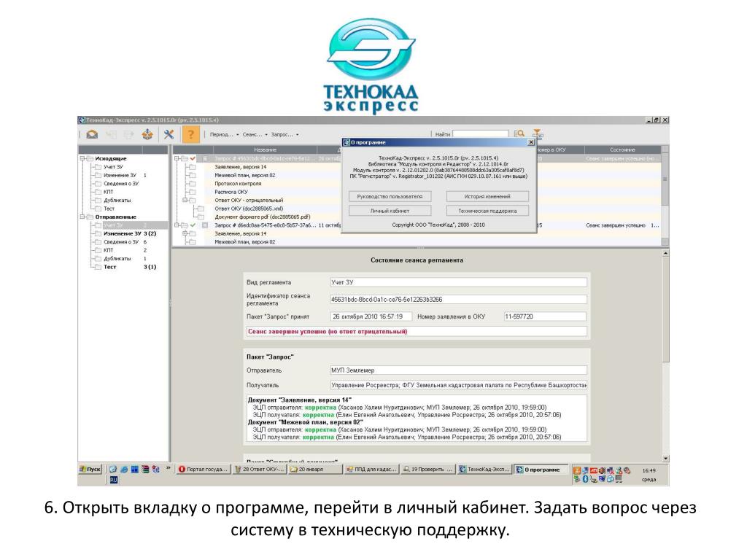Open История изменений in About dialog
The height and width of the screenshot is (560, 747).
click(487, 196)
